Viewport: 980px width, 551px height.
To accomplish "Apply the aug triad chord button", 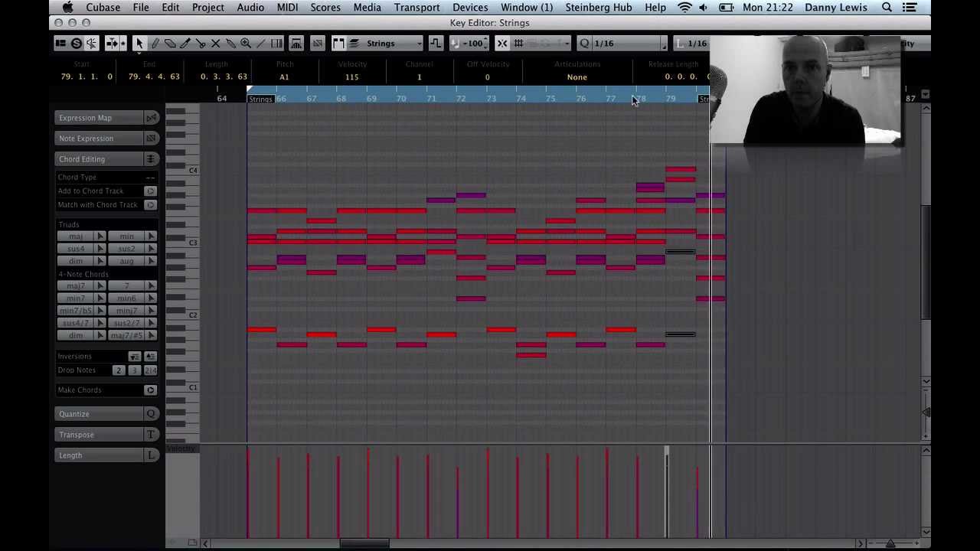I will pyautogui.click(x=126, y=261).
